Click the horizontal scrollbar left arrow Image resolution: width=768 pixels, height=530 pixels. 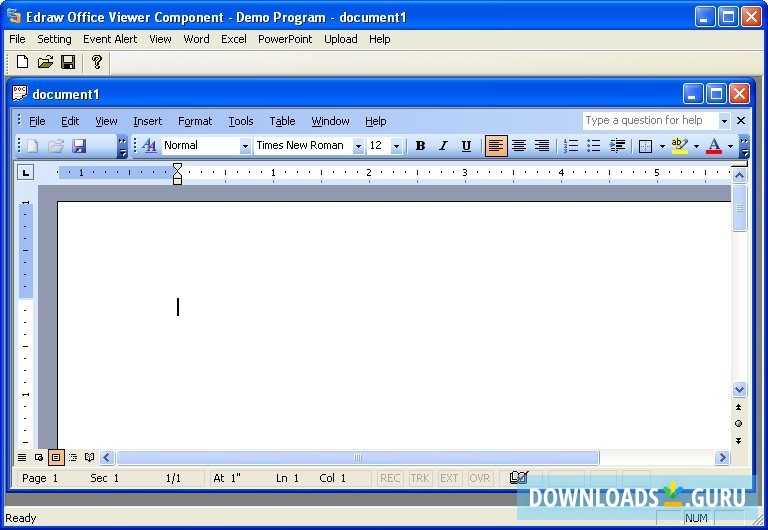coord(107,458)
